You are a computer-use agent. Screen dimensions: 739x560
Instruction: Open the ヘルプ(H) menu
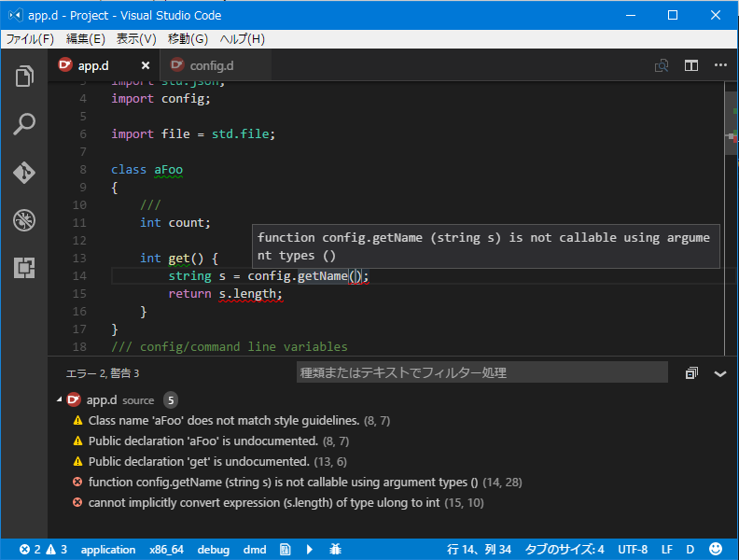pos(243,38)
